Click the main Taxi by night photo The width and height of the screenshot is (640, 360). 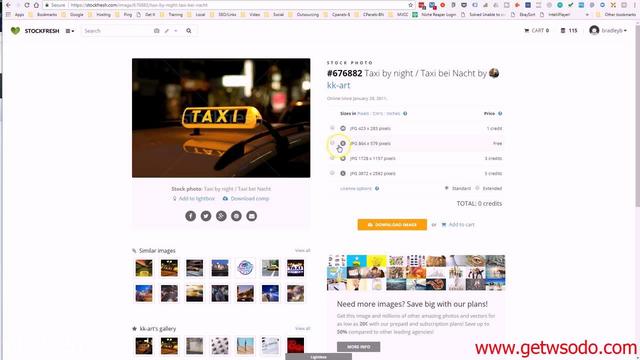pyautogui.click(x=221, y=118)
